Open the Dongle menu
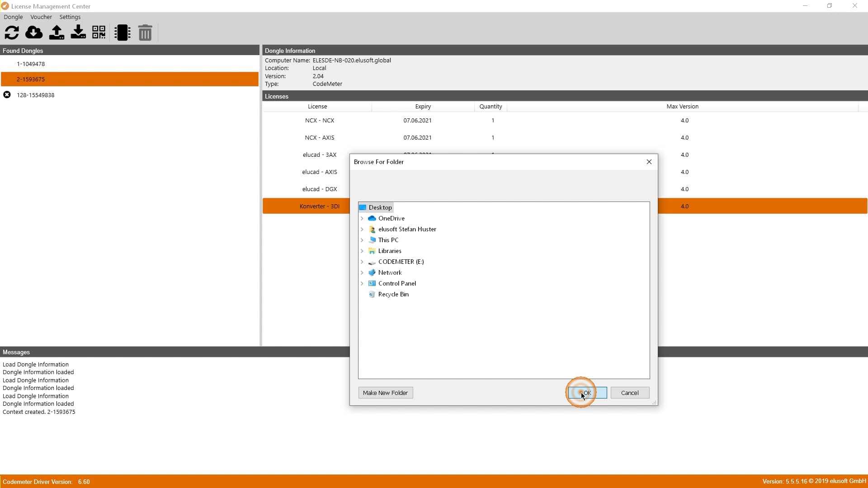Image resolution: width=868 pixels, height=488 pixels. [13, 17]
